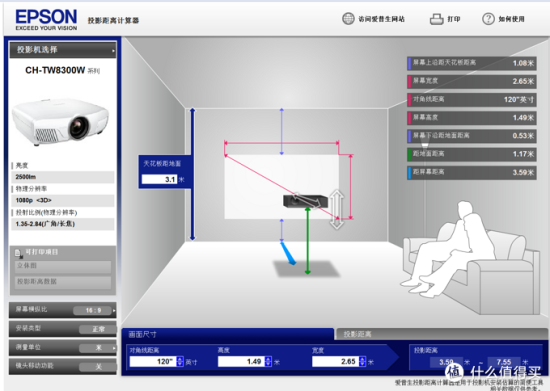Click the 投影距离数据 button
The height and width of the screenshot is (391, 550).
point(63,282)
